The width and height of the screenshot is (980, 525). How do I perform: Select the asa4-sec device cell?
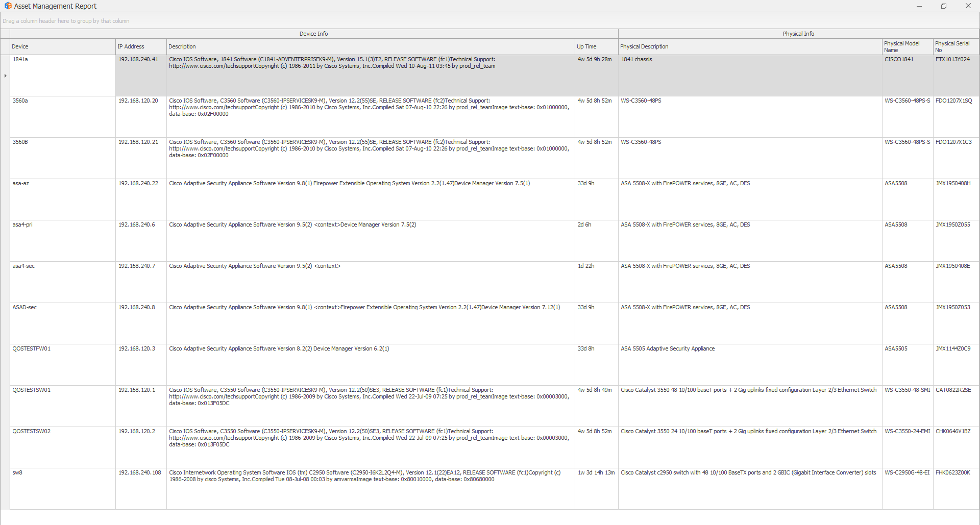pos(63,282)
